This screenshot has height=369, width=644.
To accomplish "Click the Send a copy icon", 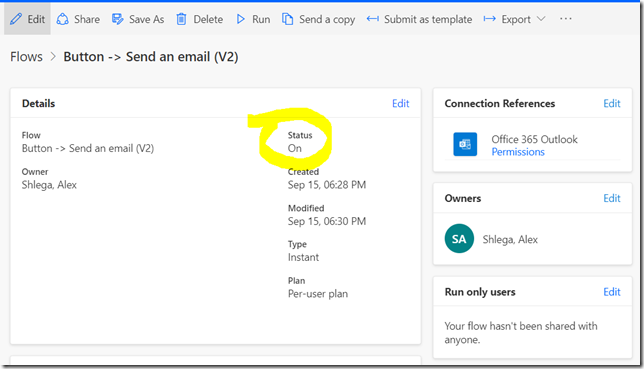I will click(x=288, y=19).
